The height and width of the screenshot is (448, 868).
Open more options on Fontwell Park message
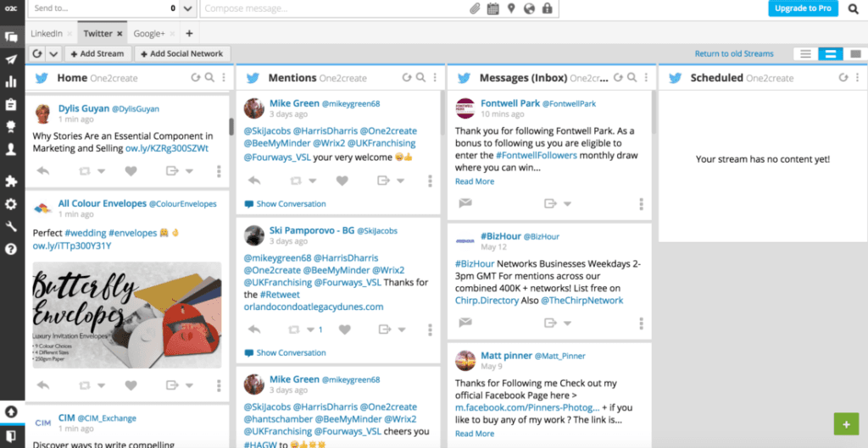coord(641,203)
